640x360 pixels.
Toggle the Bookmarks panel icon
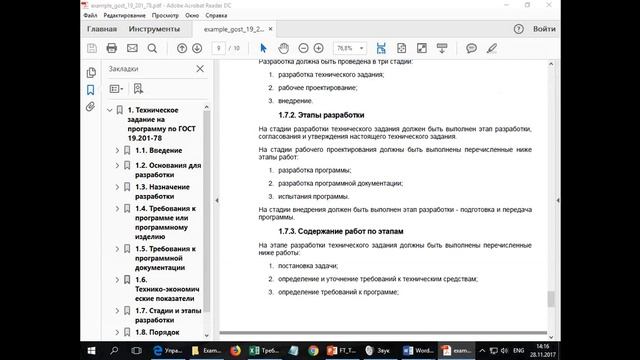click(91, 90)
